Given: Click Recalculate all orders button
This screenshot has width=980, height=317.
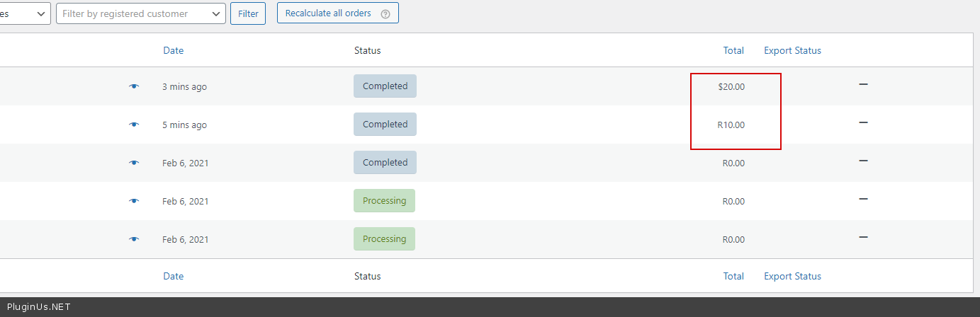Looking at the screenshot, I should (x=328, y=13).
